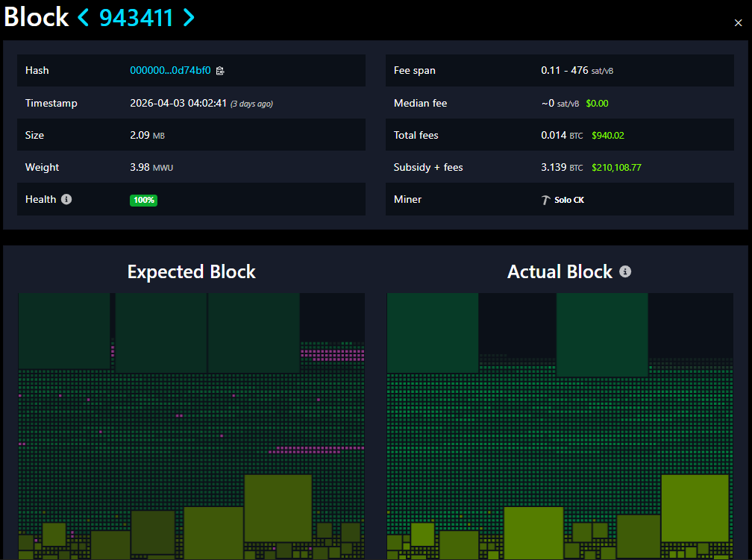The image size is (752, 560).
Task: Click the timestamp value 2026-04-03 04:02:41
Action: coord(179,104)
